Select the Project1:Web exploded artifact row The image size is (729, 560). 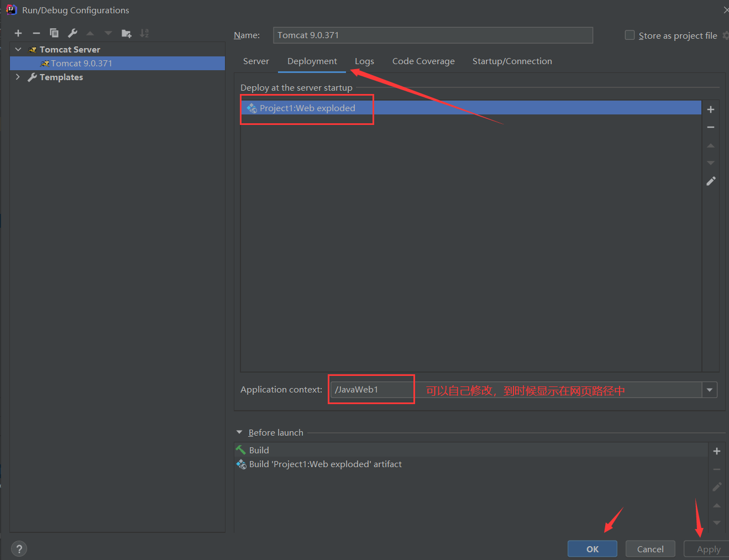[471, 108]
